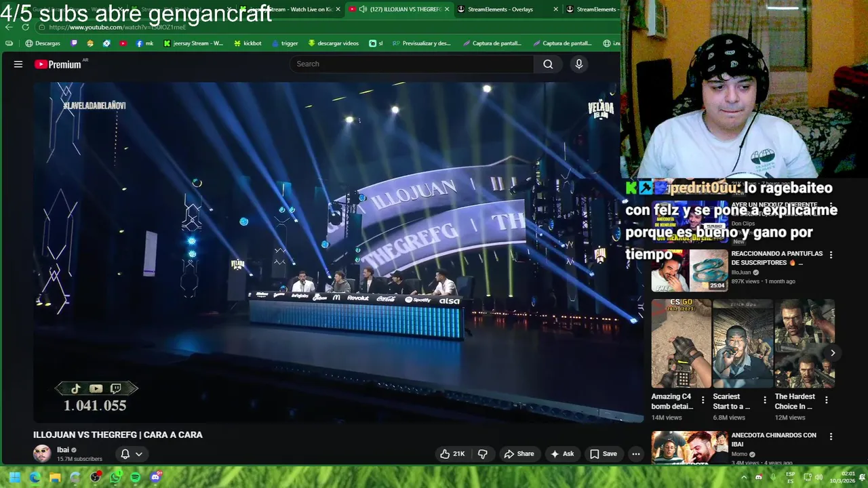Open options for ANECDOTA CHINARDOS video

point(831,436)
